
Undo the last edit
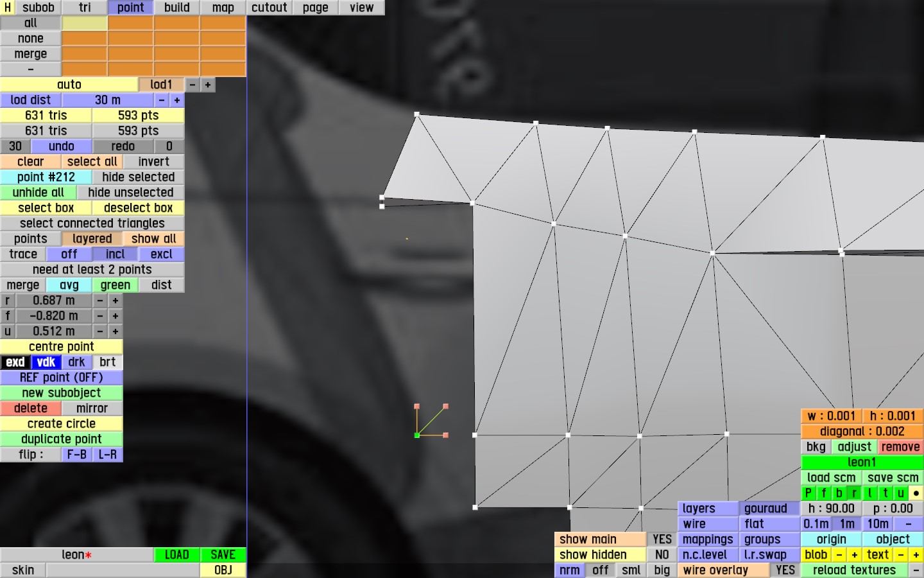[62, 146]
